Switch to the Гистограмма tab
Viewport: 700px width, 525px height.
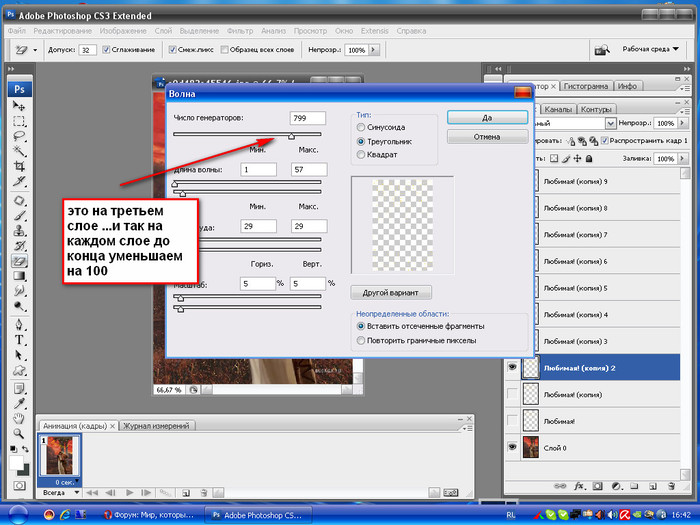coord(586,86)
